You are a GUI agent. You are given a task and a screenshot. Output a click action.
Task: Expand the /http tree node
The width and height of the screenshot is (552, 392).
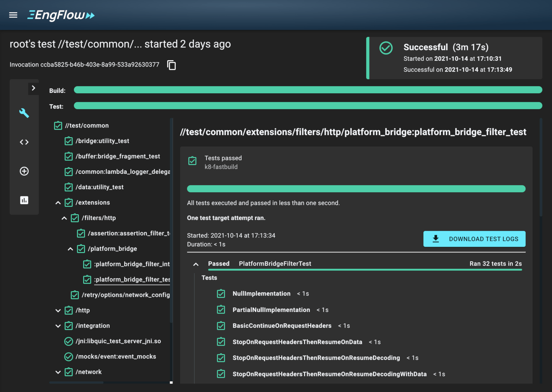[x=58, y=310]
